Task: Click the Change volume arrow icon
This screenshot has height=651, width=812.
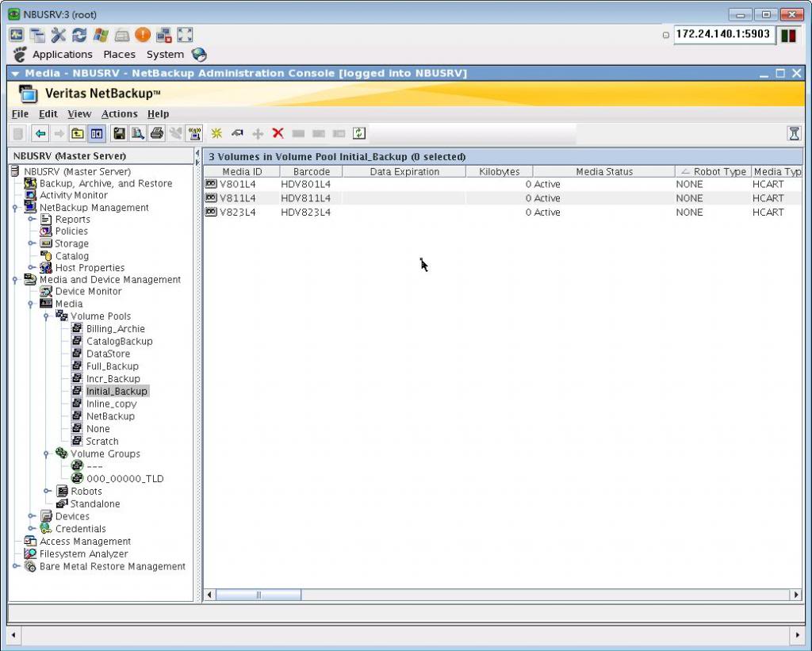Action: tap(237, 134)
